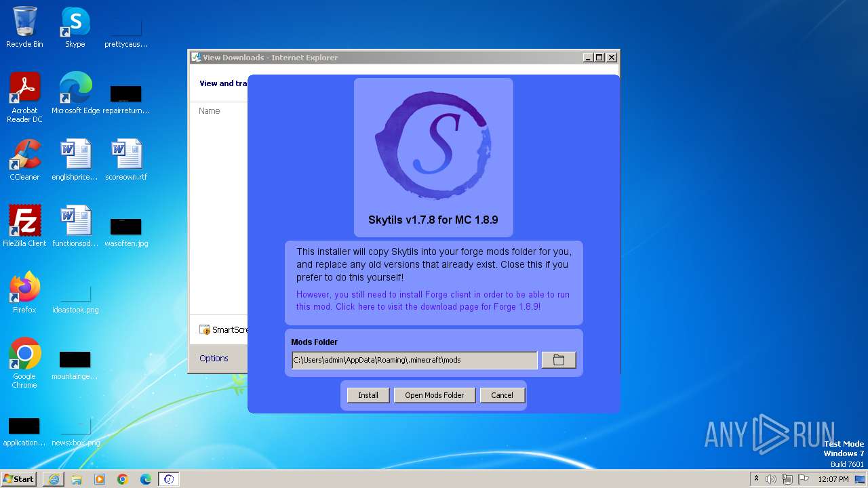868x488 pixels.
Task: Click Open Mods Folder button
Action: click(x=435, y=395)
